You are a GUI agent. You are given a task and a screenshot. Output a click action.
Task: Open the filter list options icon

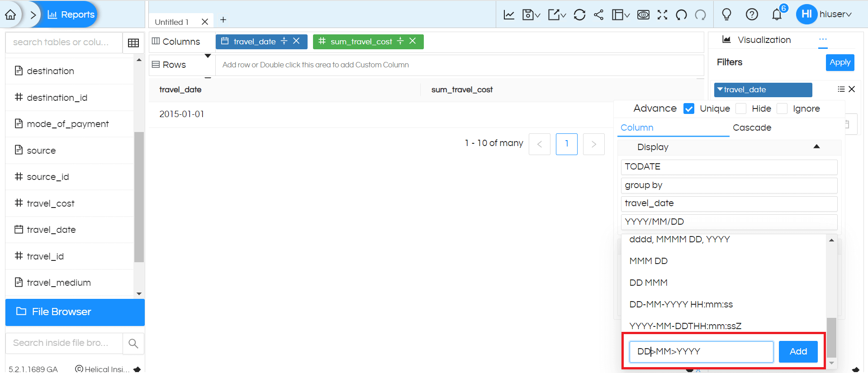point(841,89)
